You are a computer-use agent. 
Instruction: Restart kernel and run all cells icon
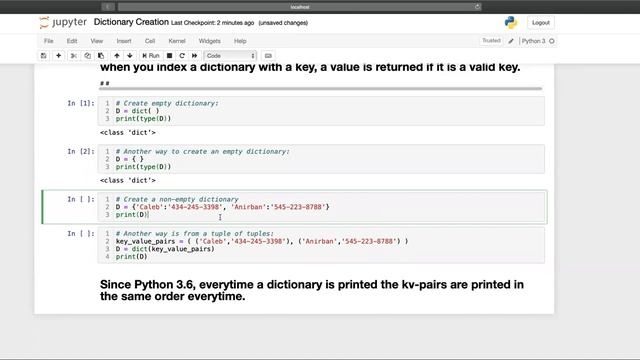(195, 56)
